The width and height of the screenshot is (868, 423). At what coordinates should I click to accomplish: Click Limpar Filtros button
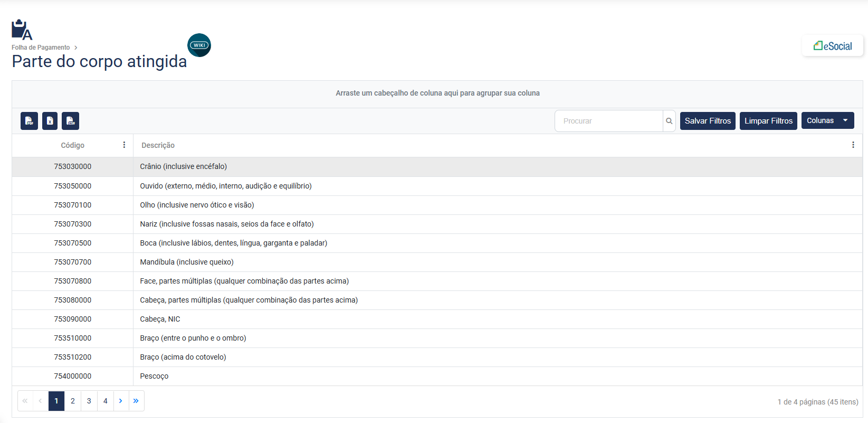coord(768,121)
